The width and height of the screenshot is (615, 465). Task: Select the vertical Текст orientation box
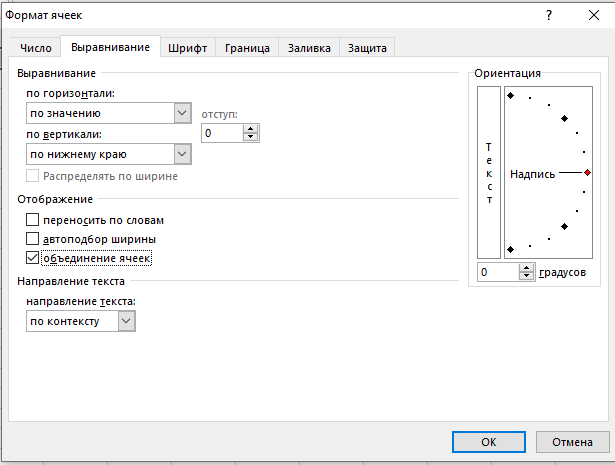click(x=489, y=173)
